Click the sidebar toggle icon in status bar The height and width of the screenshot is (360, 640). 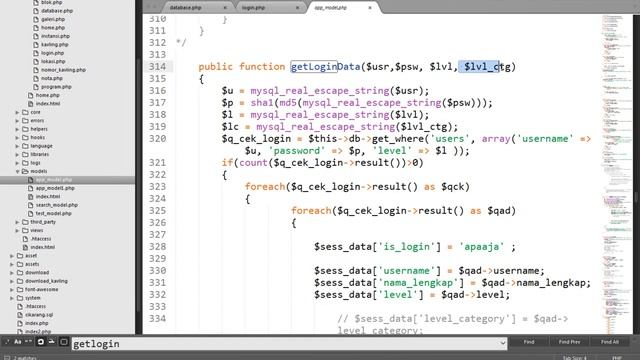[7, 358]
